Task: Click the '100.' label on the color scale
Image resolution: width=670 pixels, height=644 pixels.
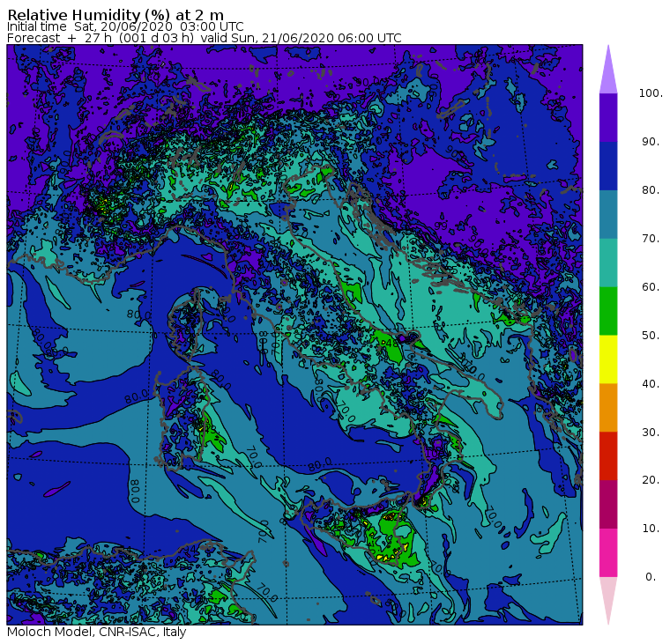Action: point(651,93)
